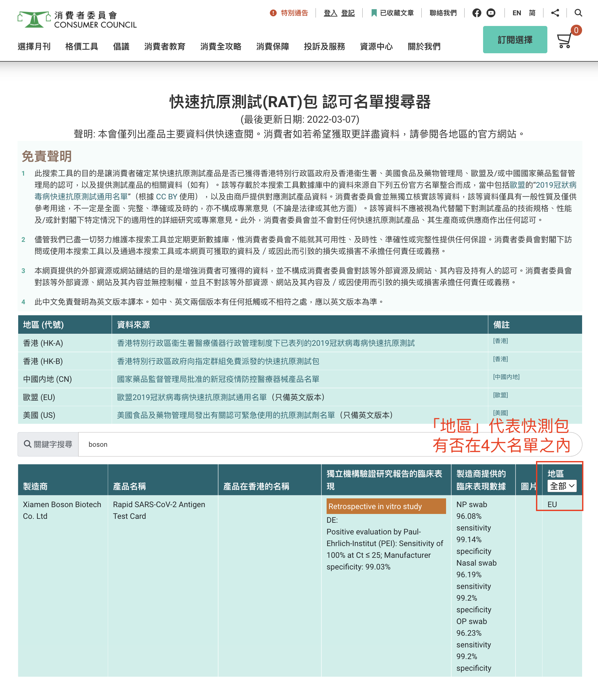The width and height of the screenshot is (598, 700).
Task: Open the Facebook page icon
Action: coord(476,13)
